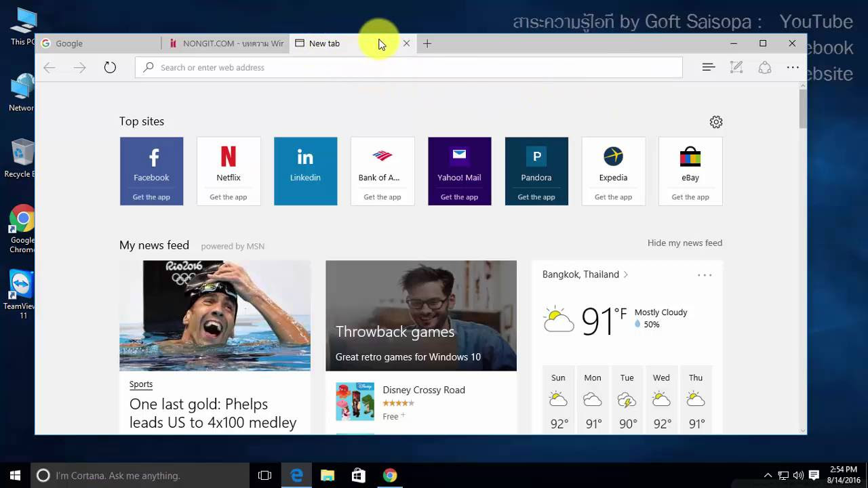Open the Phelps swimmer news photo
Screen dimensions: 868x488
215,316
